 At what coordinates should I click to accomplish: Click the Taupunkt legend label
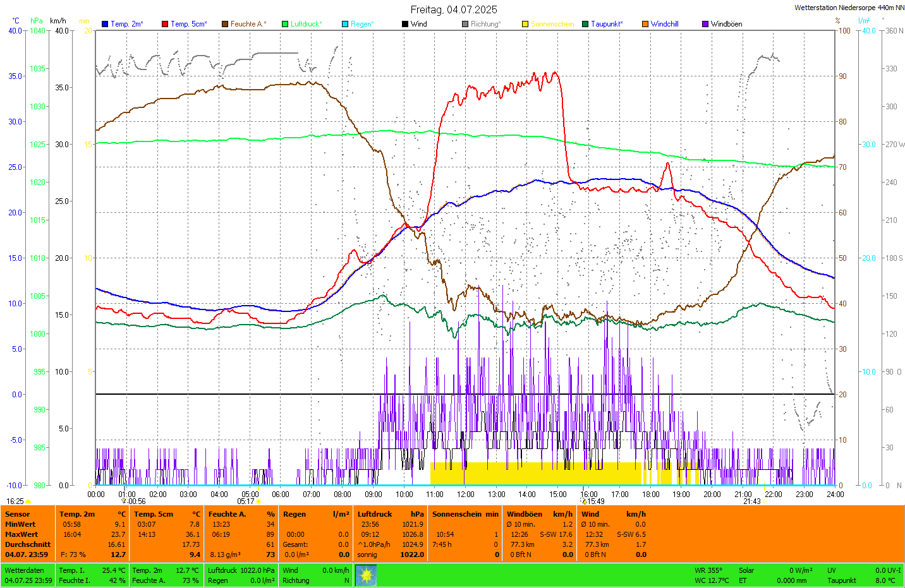click(x=606, y=24)
